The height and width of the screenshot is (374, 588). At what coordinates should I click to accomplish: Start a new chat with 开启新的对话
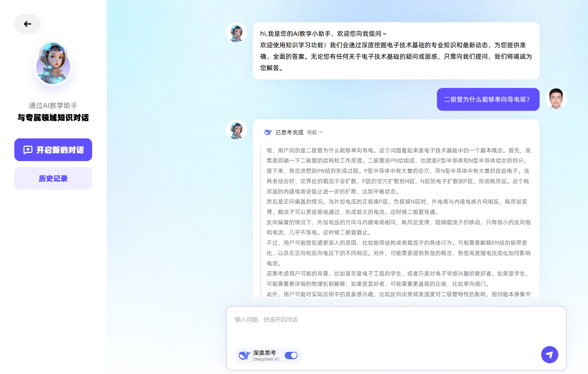[x=53, y=150]
